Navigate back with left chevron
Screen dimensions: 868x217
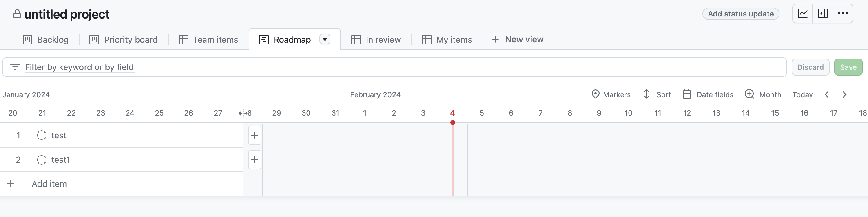(826, 94)
